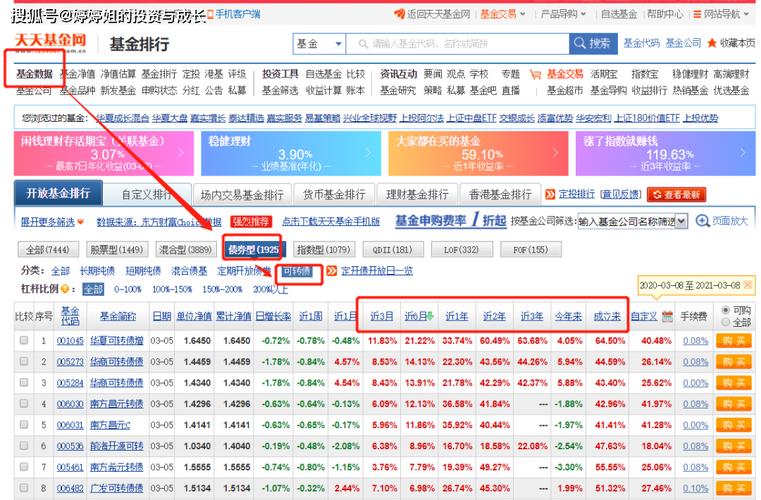Click the 混合债基 category link
761x500 pixels.
pos(189,271)
